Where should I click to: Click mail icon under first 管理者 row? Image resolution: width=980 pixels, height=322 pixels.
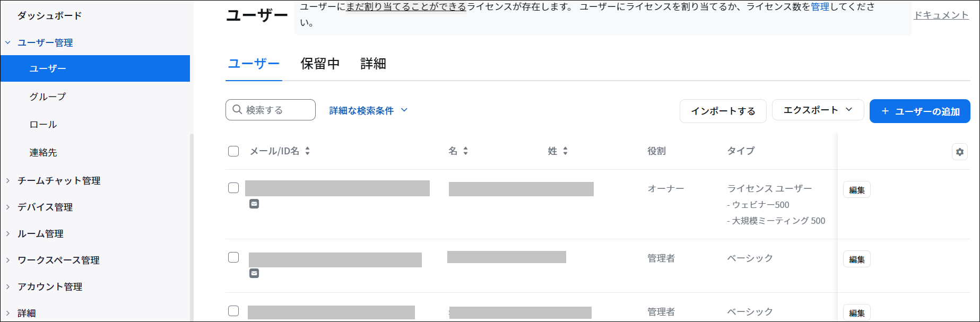pyautogui.click(x=254, y=273)
